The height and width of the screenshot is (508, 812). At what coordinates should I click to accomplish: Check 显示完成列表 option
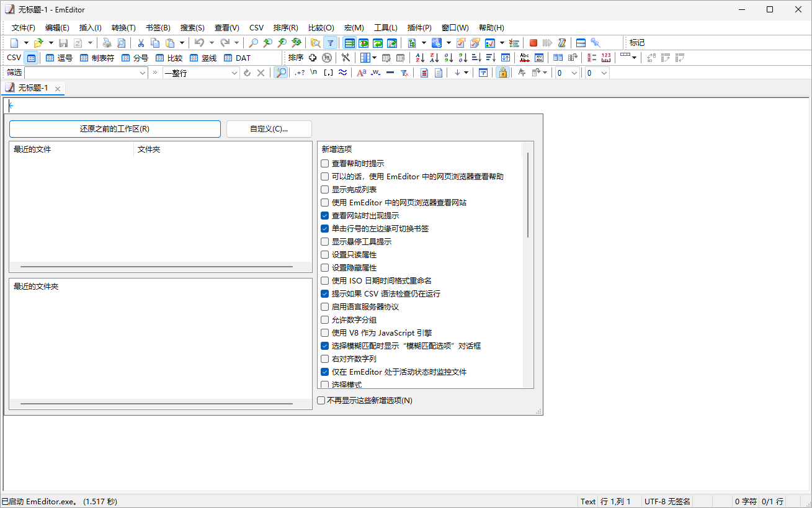324,190
